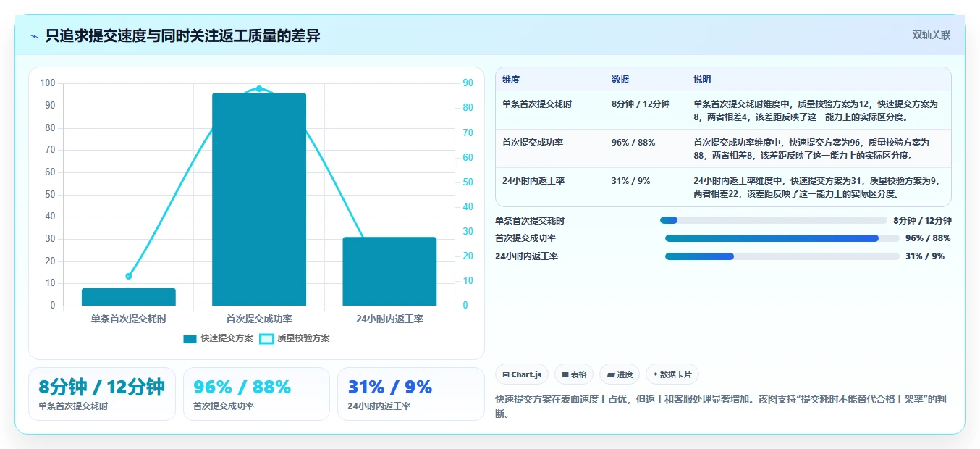Open the 8分钟 / 12分钟 data card
The image size is (980, 449).
click(x=102, y=394)
